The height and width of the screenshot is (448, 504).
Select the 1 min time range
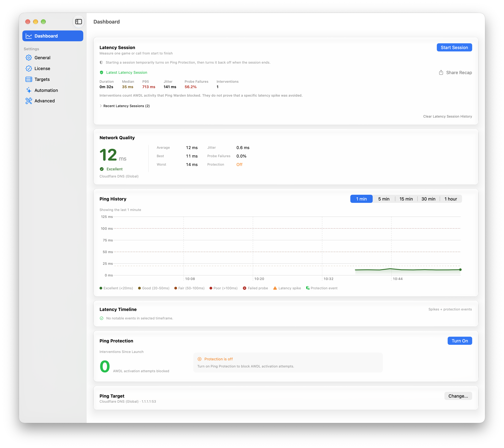click(361, 199)
